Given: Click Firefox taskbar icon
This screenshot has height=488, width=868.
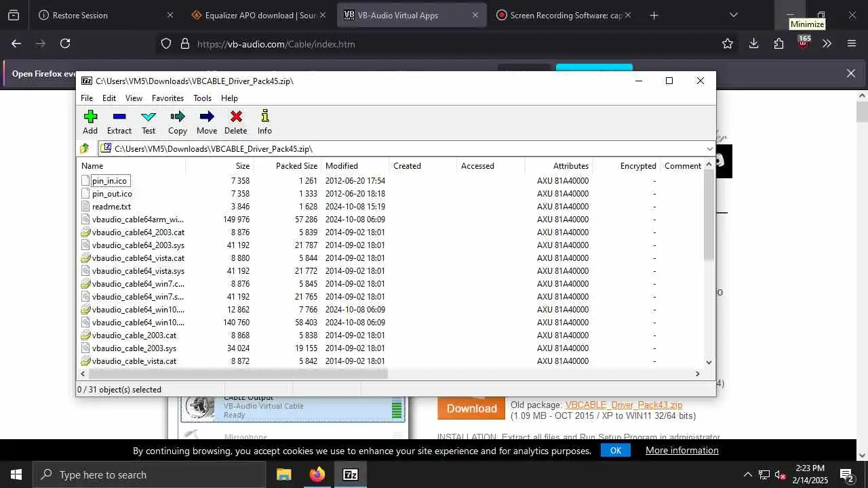Looking at the screenshot, I should [x=317, y=474].
